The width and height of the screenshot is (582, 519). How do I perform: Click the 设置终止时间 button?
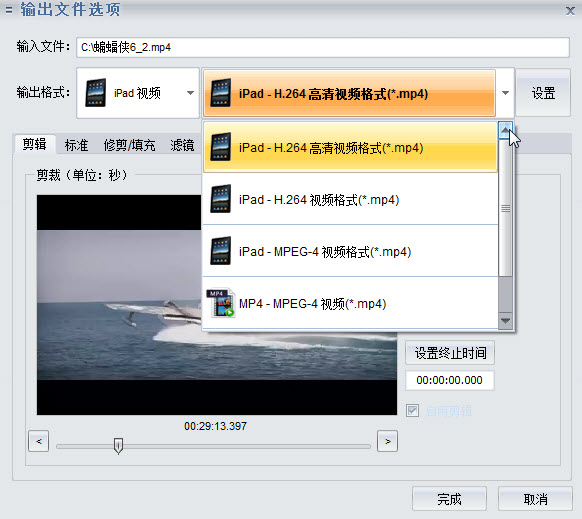450,353
